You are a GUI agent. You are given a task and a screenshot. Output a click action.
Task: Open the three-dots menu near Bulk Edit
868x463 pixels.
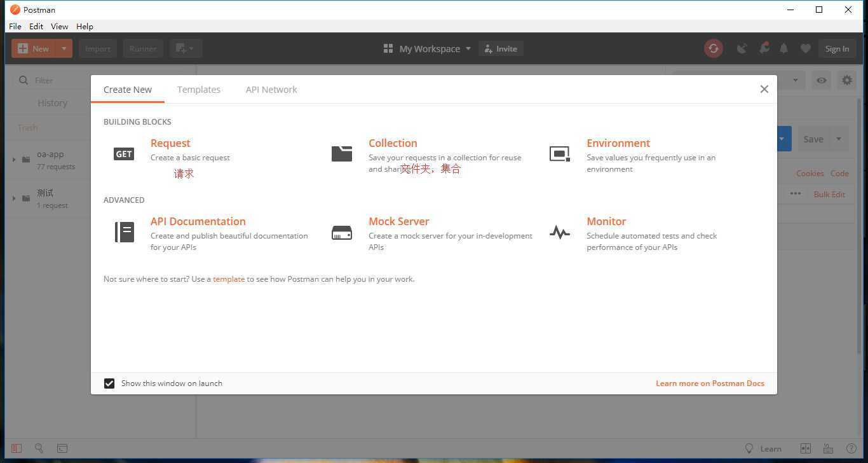pos(796,193)
